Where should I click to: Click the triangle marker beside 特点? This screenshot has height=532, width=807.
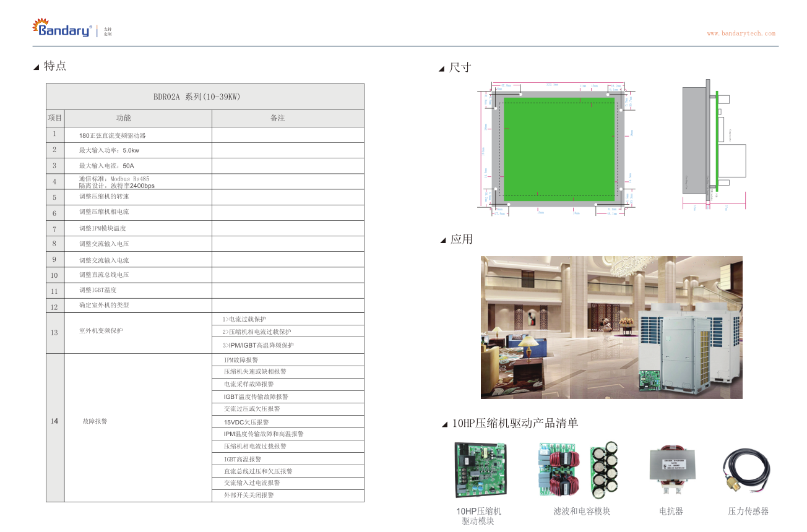[x=37, y=67]
